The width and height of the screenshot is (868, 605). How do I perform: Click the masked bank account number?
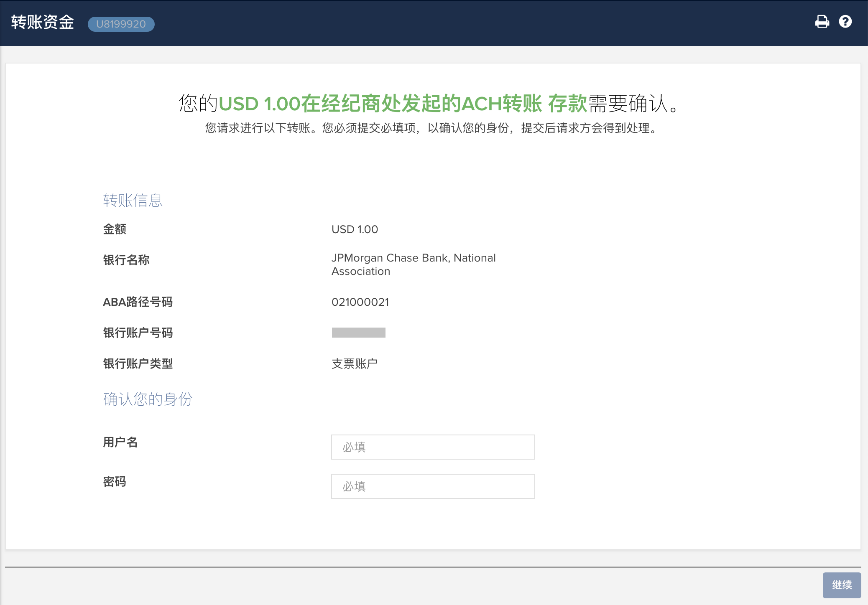pyautogui.click(x=358, y=333)
